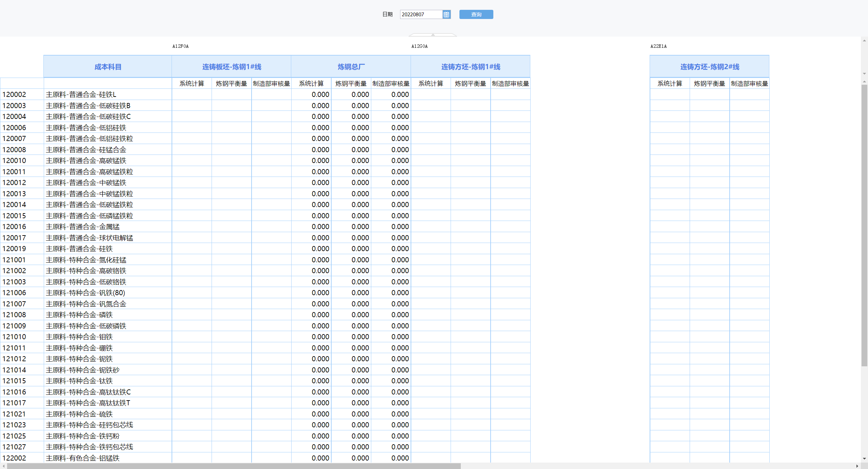The width and height of the screenshot is (868, 469).
Task: Click the horizontal scrollbar thumb
Action: (234, 466)
